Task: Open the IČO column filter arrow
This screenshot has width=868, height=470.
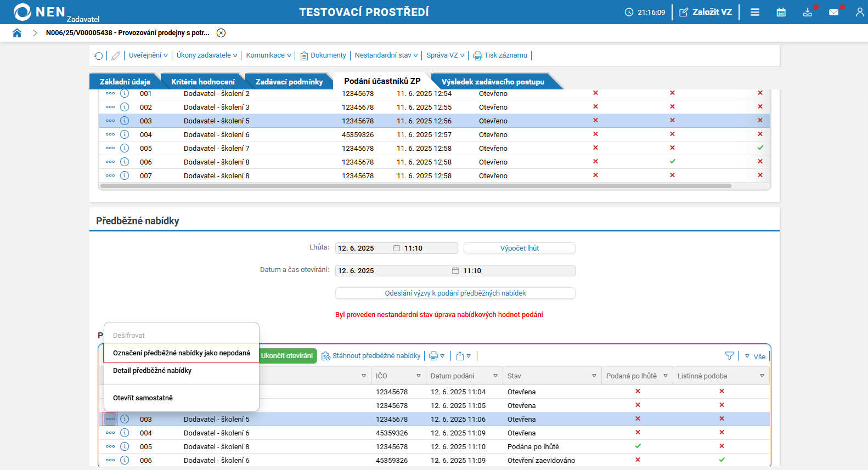Action: click(x=419, y=376)
